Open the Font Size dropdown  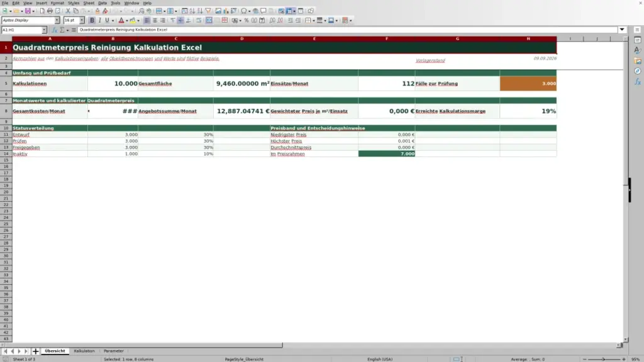click(82, 21)
